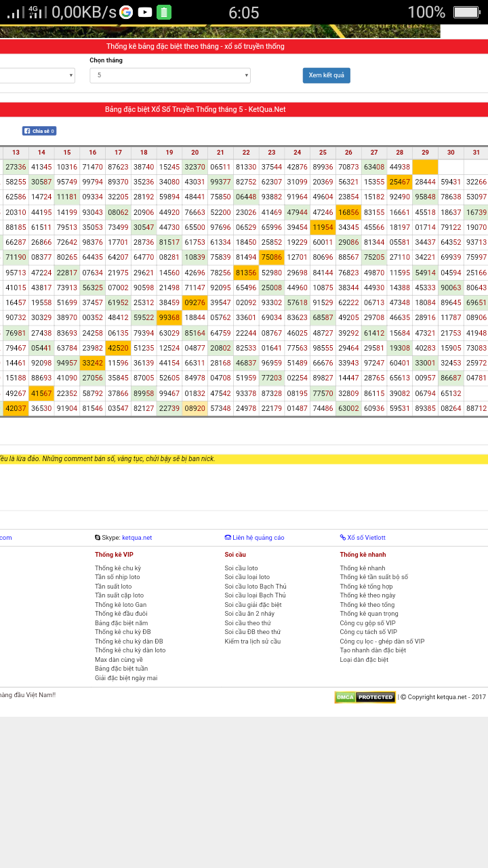Tap the battery icon in status bar

[466, 12]
